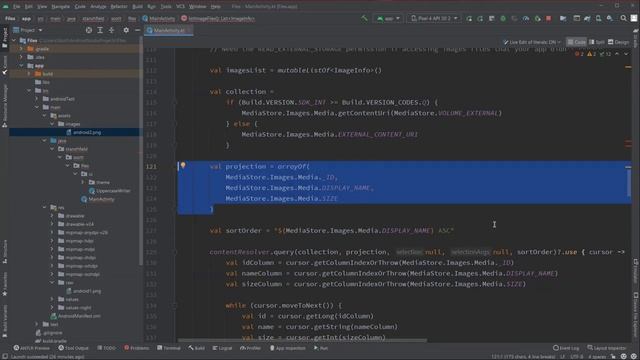This screenshot has width=640, height=360.
Task: Select UppercaseWriter file in tree
Action: click(110, 191)
